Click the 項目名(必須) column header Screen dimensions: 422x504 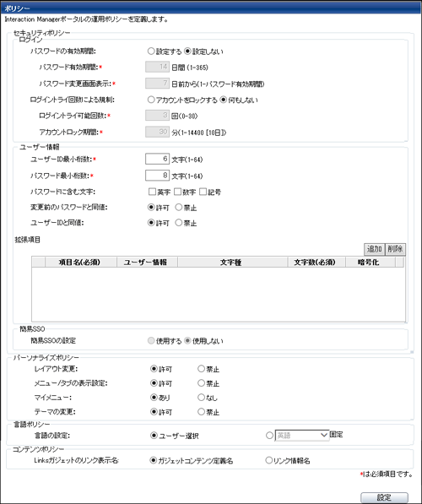click(81, 263)
